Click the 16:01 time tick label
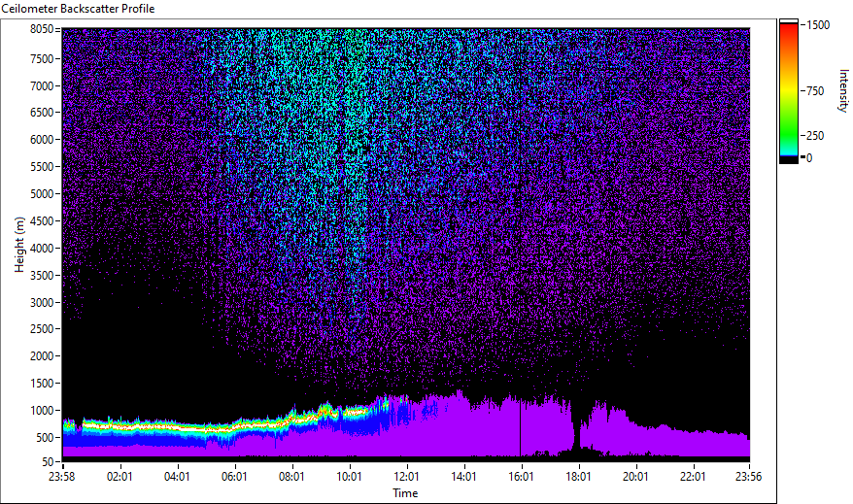The image size is (853, 504). click(x=521, y=477)
